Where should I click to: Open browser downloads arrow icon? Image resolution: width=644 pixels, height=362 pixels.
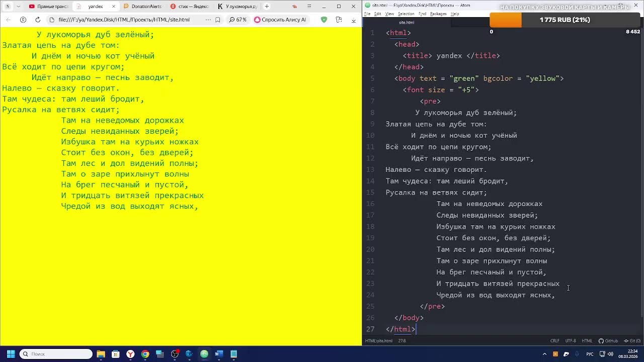(x=353, y=20)
